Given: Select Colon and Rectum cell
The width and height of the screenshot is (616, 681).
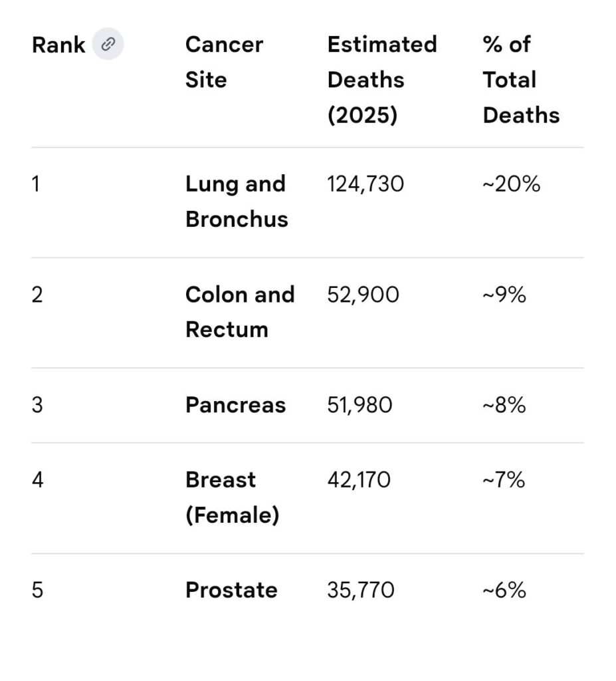Looking at the screenshot, I should 239,312.
